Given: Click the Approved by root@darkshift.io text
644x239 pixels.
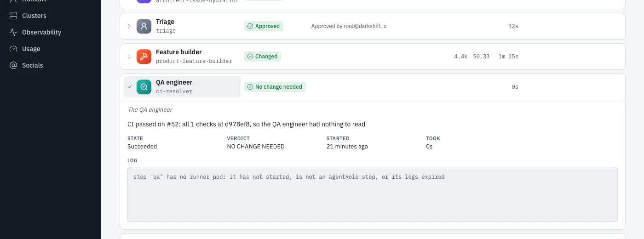Looking at the screenshot, I should [349, 26].
